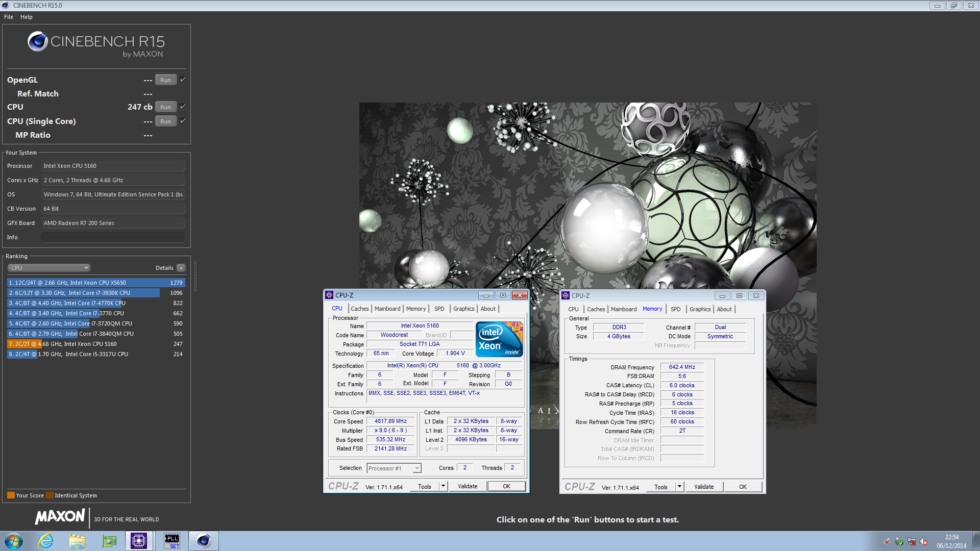The image size is (980, 551).
Task: Select Memory tab in left CPU-Z
Action: coord(416,309)
